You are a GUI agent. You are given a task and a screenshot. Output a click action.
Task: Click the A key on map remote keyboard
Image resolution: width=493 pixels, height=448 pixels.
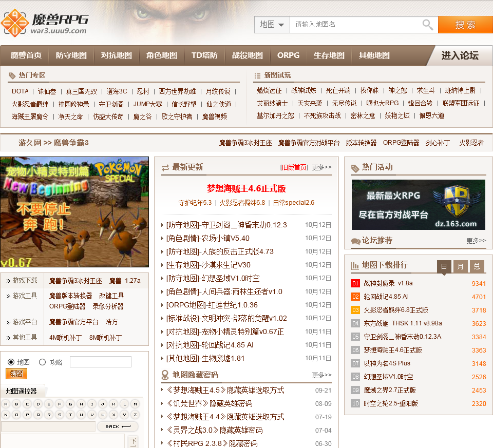(x=6, y=404)
